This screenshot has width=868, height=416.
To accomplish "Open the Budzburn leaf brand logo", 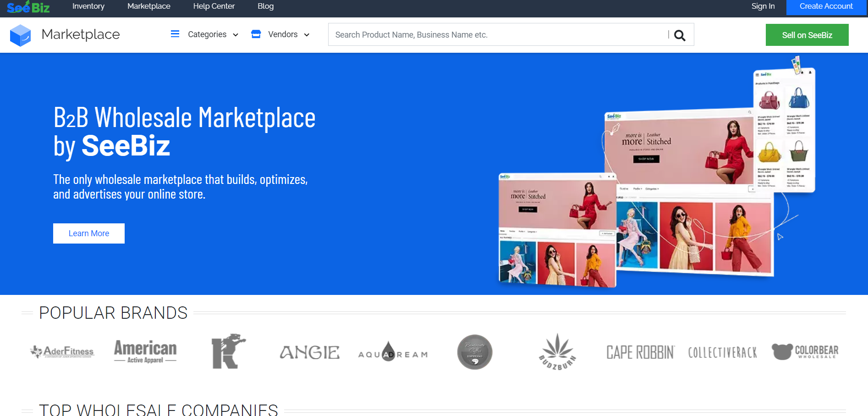I will coord(557,352).
